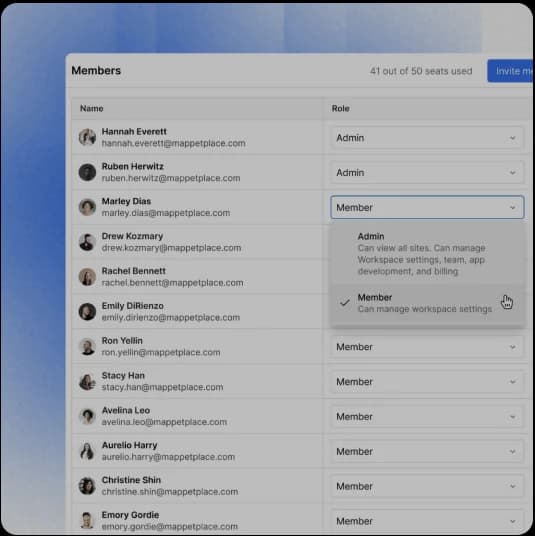Click Drew Kozmary's avatar
The height and width of the screenshot is (536, 535).
[87, 242]
